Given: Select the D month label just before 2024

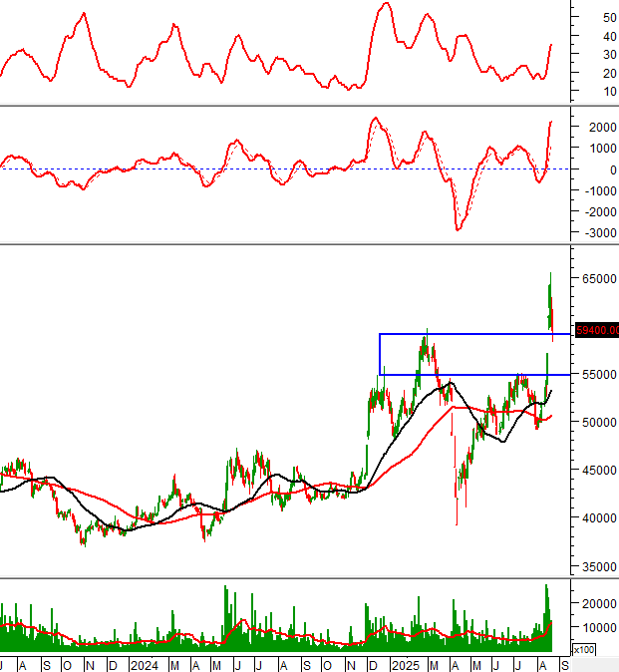Looking at the screenshot, I should pos(113,666).
